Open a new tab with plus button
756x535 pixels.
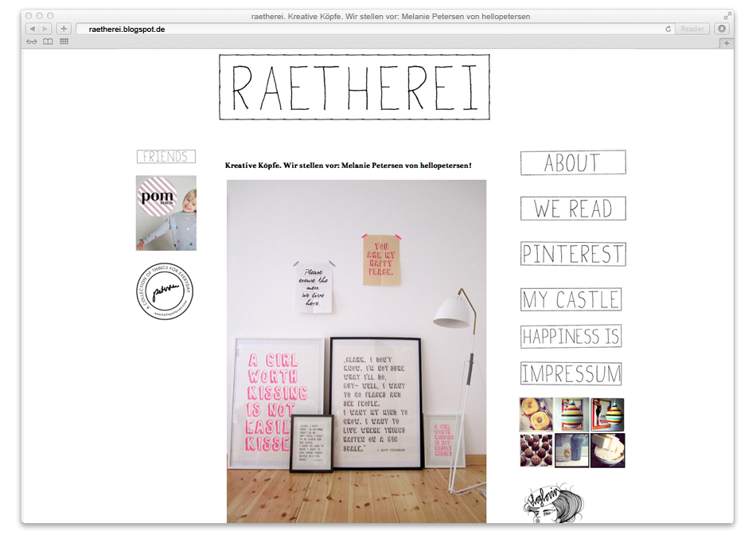click(727, 44)
